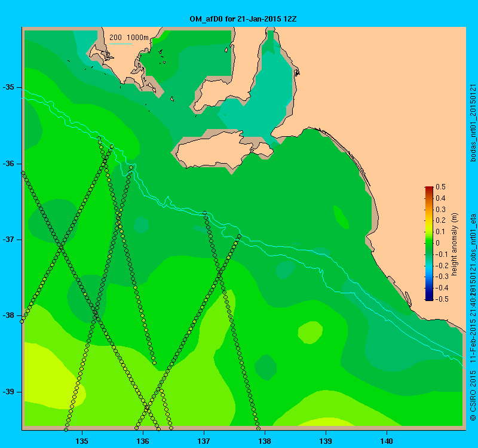Viewport: 478px width, 448px height.
Task: Click the 0.3 color bar label
Action: click(x=440, y=210)
